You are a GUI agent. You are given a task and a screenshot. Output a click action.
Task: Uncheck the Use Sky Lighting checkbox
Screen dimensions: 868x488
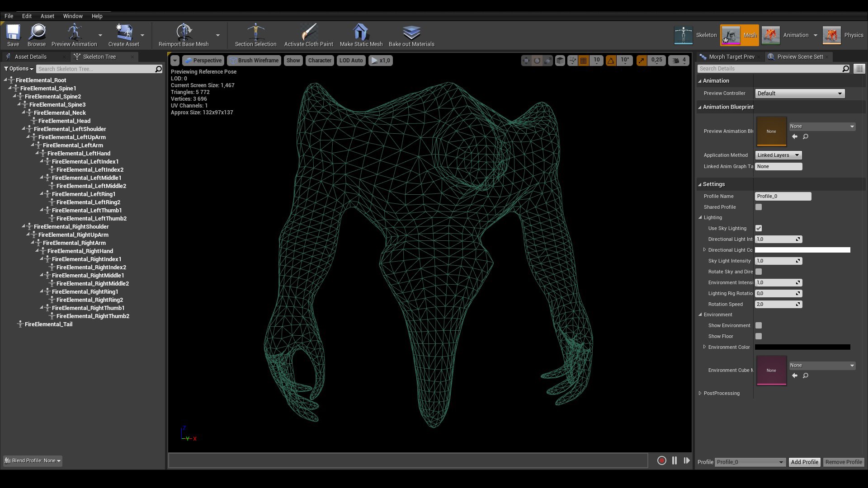point(759,228)
